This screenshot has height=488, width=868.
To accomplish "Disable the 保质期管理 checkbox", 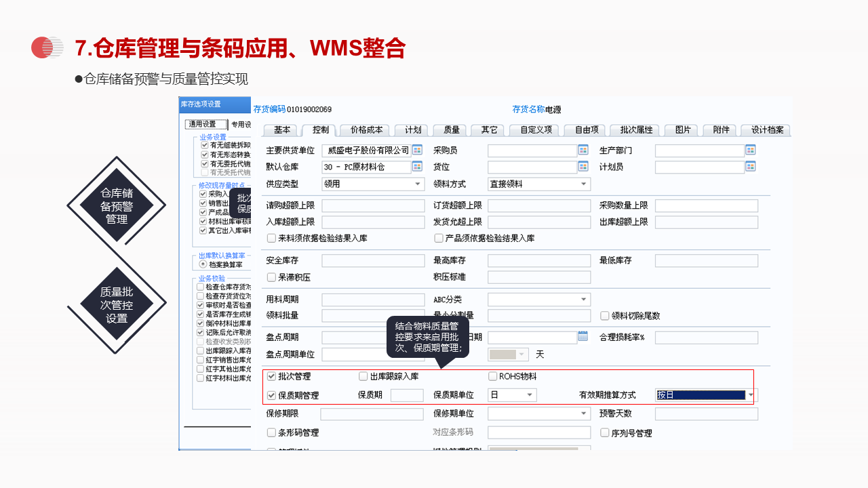I will pyautogui.click(x=272, y=395).
